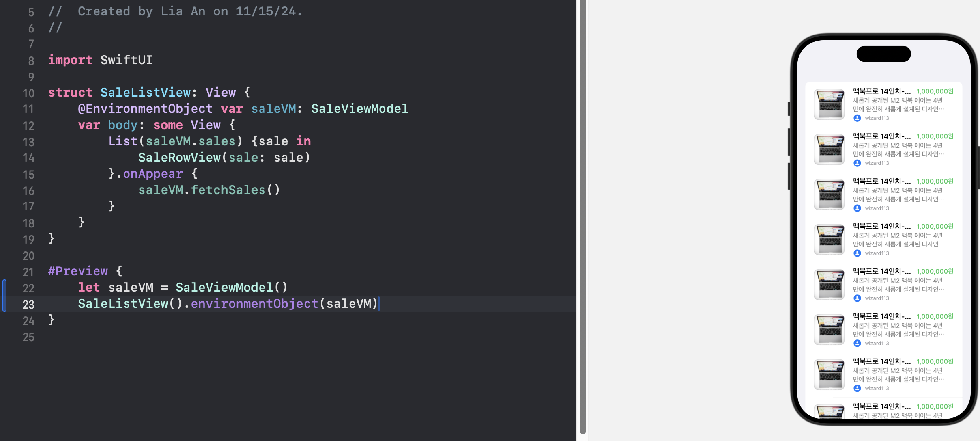Click the wizard113 avatar icon in third row

(x=857, y=208)
